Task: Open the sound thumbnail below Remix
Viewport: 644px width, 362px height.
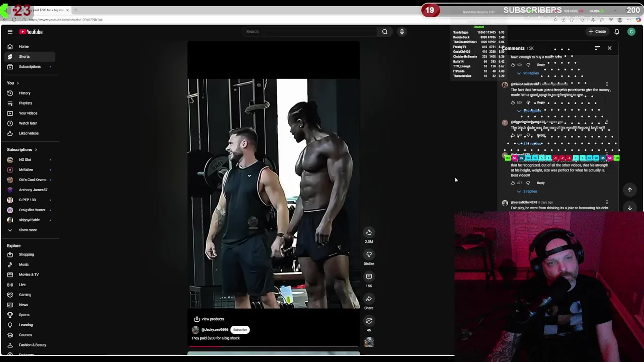Action: click(x=369, y=342)
